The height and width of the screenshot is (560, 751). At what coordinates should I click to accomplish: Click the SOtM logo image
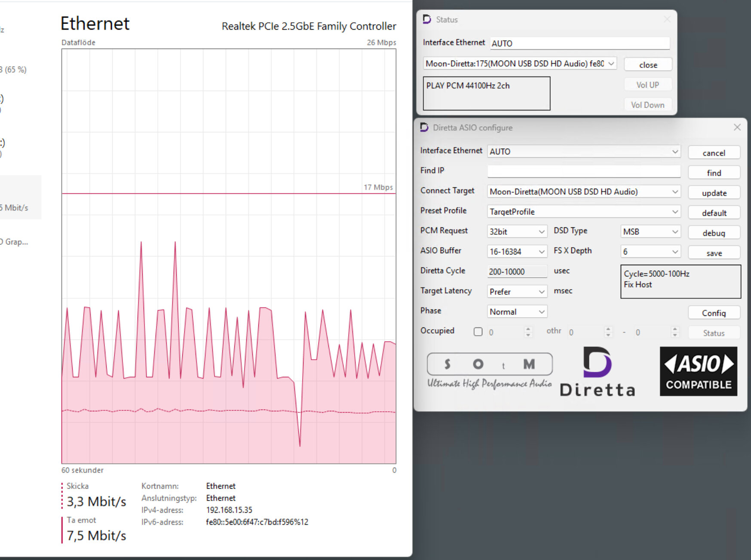click(x=490, y=371)
